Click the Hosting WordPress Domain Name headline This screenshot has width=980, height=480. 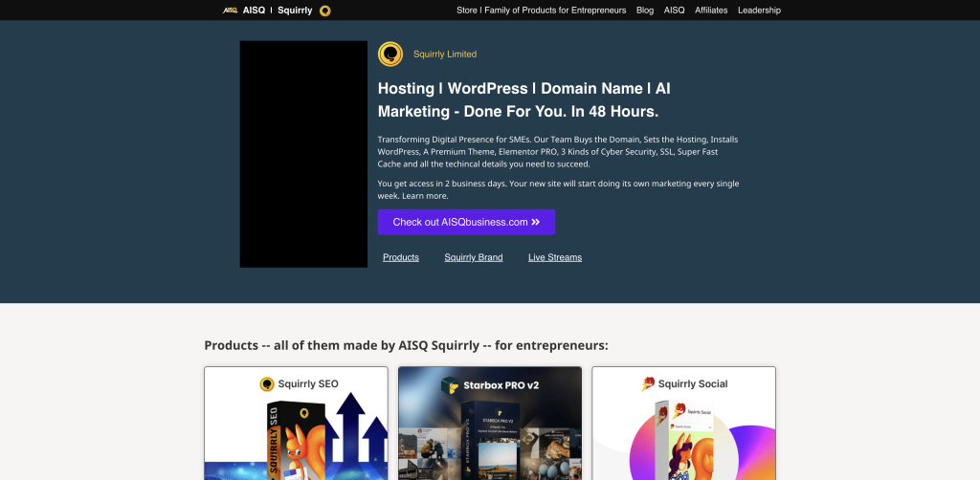pyautogui.click(x=523, y=99)
